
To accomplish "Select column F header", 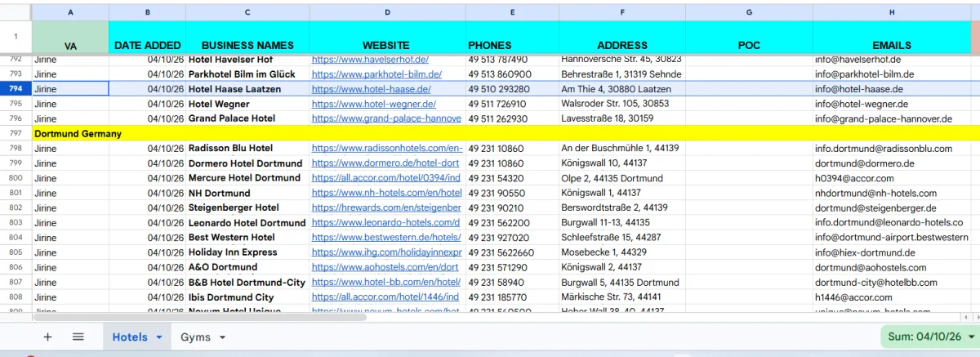I will [x=621, y=12].
